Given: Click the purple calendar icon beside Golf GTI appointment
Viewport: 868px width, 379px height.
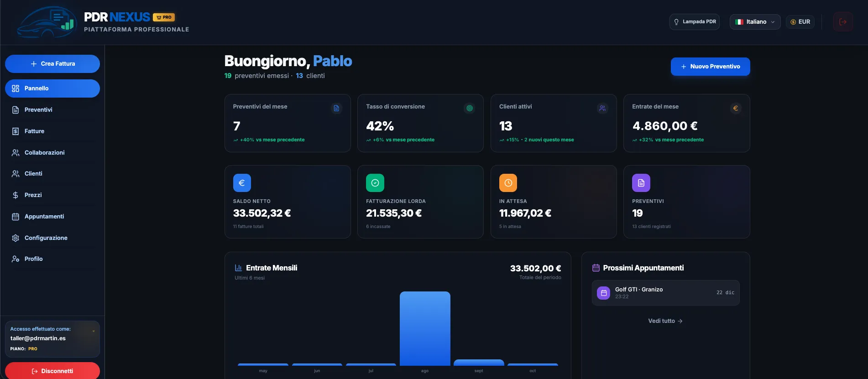Looking at the screenshot, I should point(603,293).
